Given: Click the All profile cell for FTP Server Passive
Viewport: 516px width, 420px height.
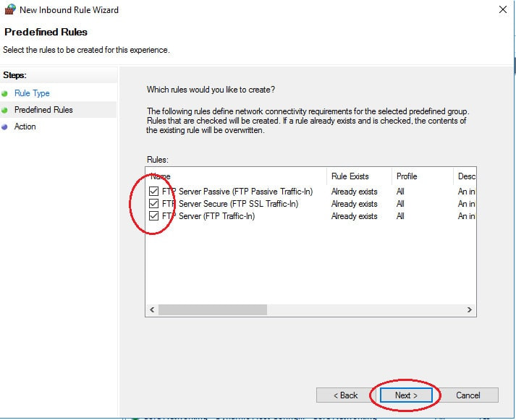Looking at the screenshot, I should tap(400, 192).
